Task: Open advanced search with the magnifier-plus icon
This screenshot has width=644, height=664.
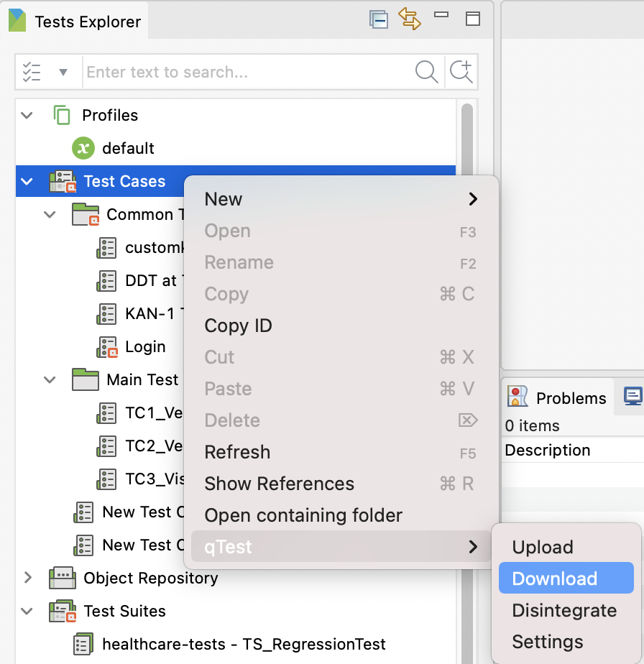Action: click(461, 72)
